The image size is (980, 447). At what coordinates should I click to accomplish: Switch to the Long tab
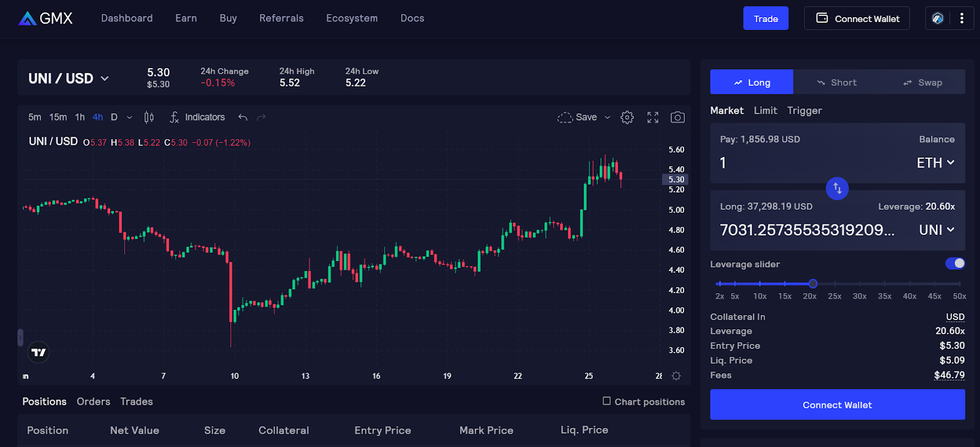pyautogui.click(x=752, y=82)
